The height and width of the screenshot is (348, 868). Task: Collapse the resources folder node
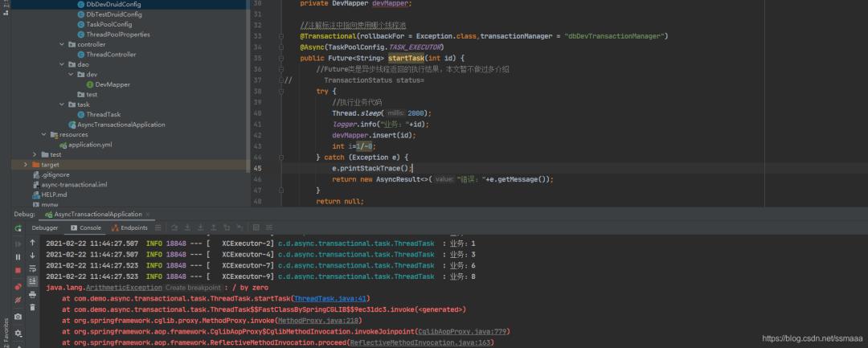pos(43,134)
